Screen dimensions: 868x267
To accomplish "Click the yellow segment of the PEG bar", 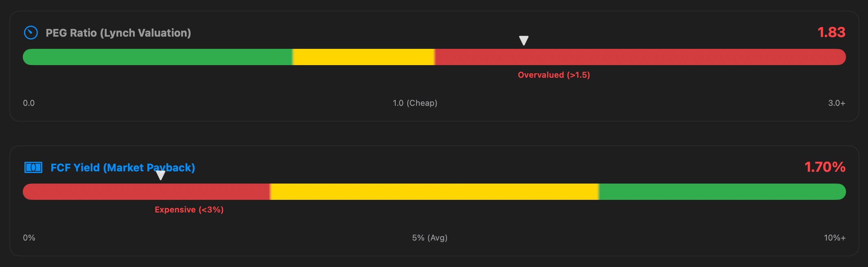I will pyautogui.click(x=364, y=57).
